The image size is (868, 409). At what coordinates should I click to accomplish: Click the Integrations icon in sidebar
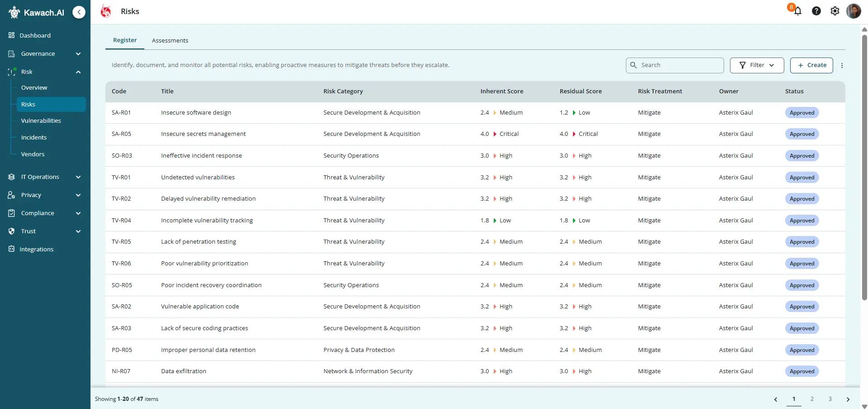click(11, 249)
